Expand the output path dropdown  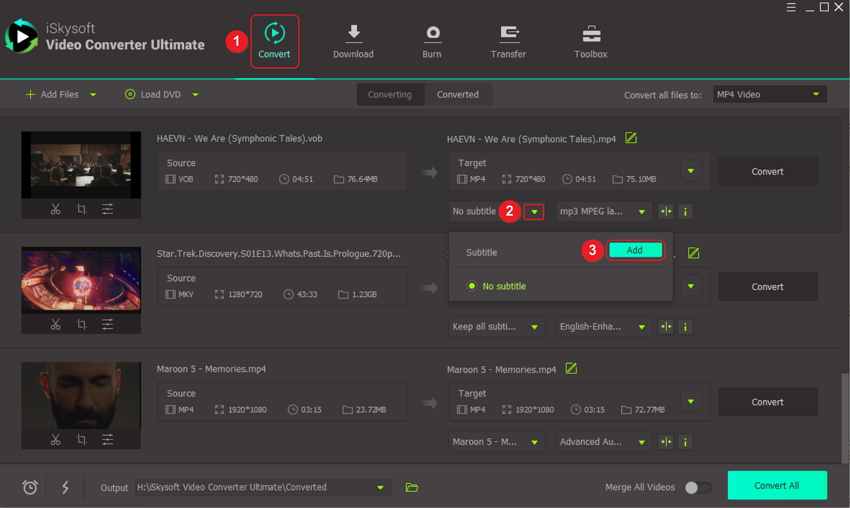click(380, 488)
